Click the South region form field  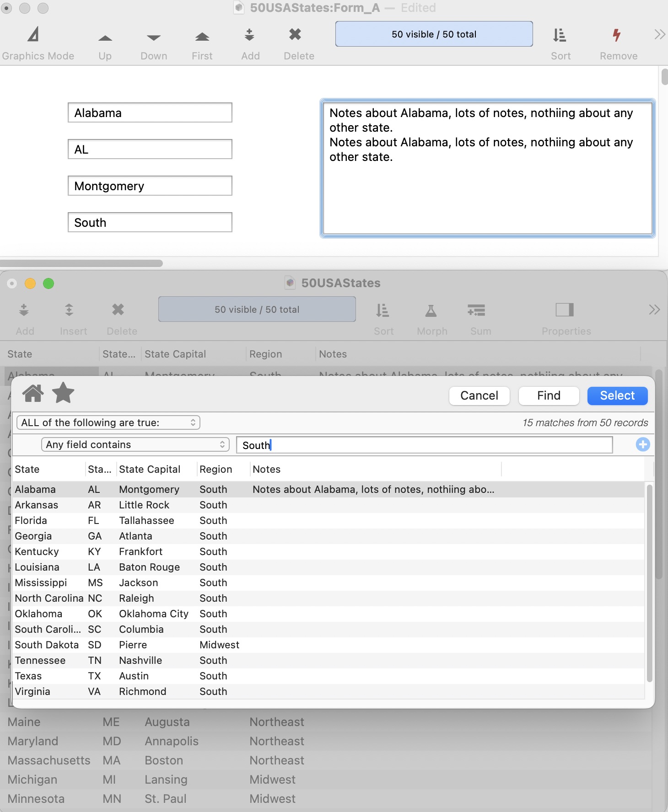[x=150, y=222]
